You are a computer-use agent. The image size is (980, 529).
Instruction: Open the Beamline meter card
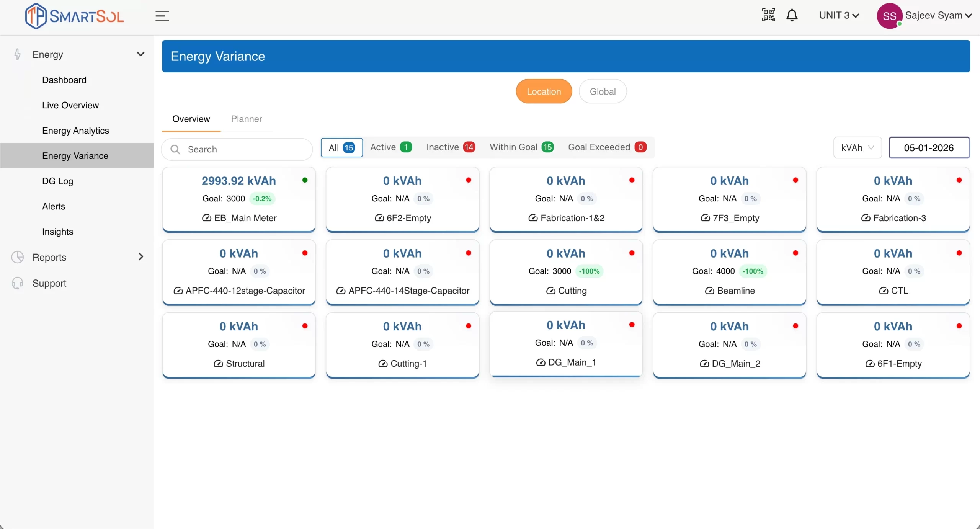click(x=729, y=272)
